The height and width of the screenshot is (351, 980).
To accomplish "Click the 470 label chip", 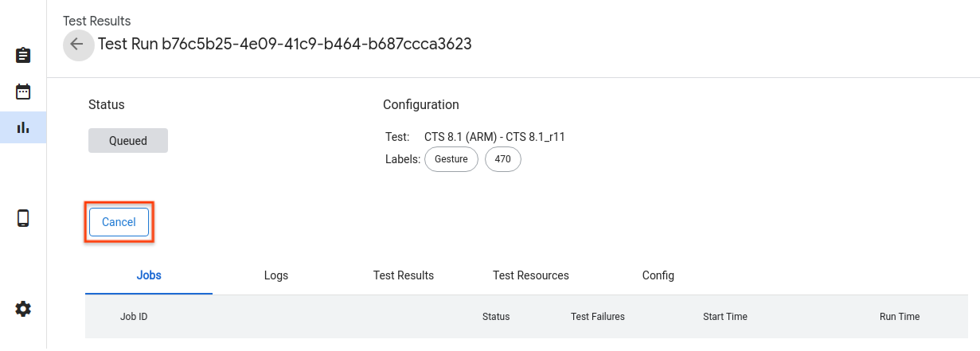I will click(x=502, y=159).
